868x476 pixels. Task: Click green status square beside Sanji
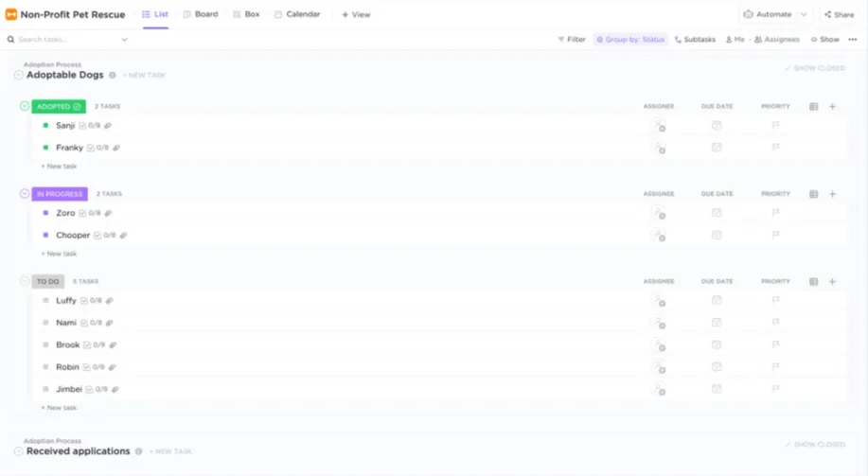click(x=45, y=125)
